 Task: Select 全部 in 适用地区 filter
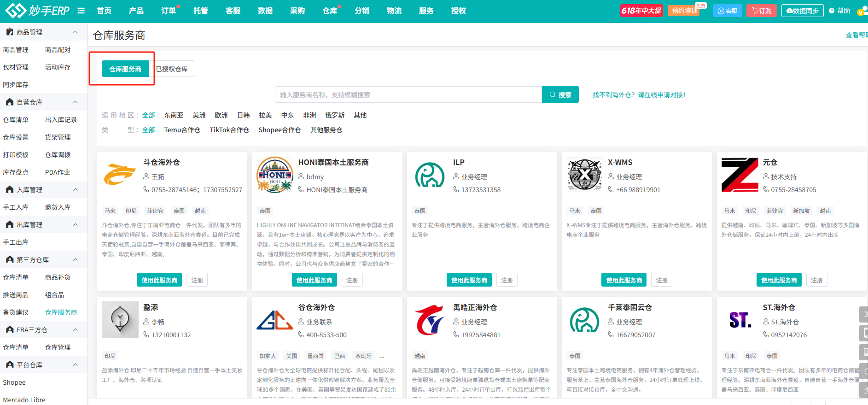[148, 115]
